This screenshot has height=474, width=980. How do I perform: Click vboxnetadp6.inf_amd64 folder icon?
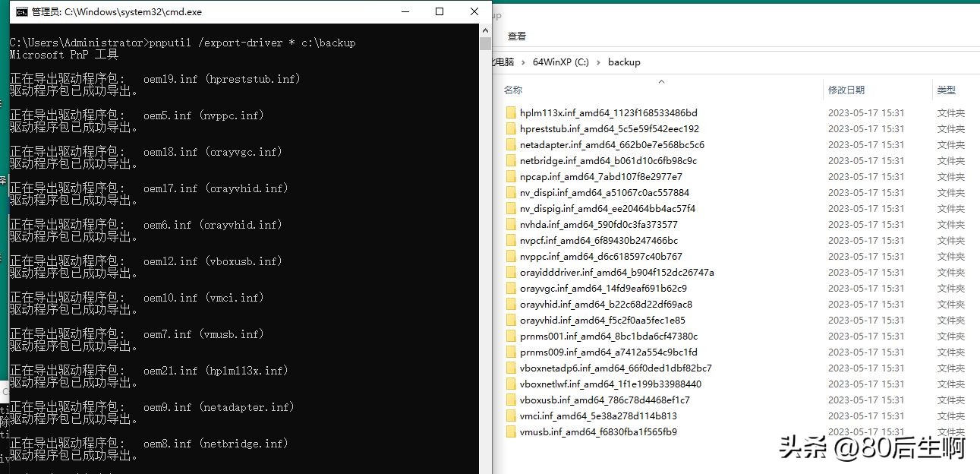[511, 368]
